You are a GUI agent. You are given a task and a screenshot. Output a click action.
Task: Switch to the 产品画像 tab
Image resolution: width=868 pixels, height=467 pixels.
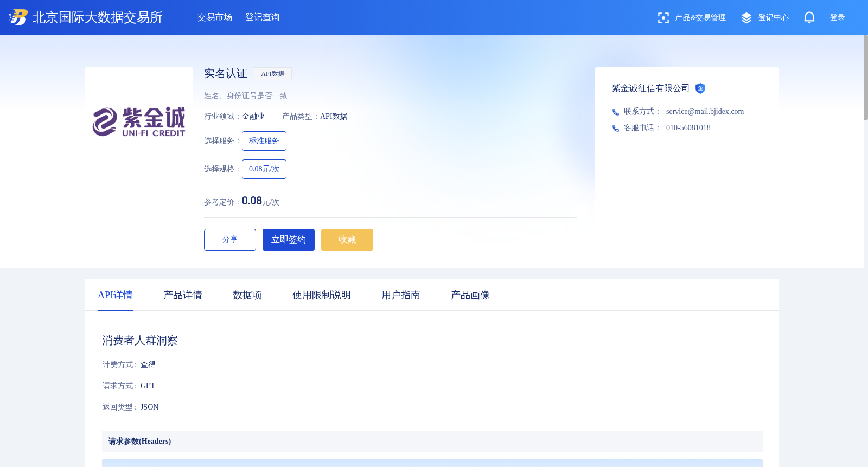470,295
